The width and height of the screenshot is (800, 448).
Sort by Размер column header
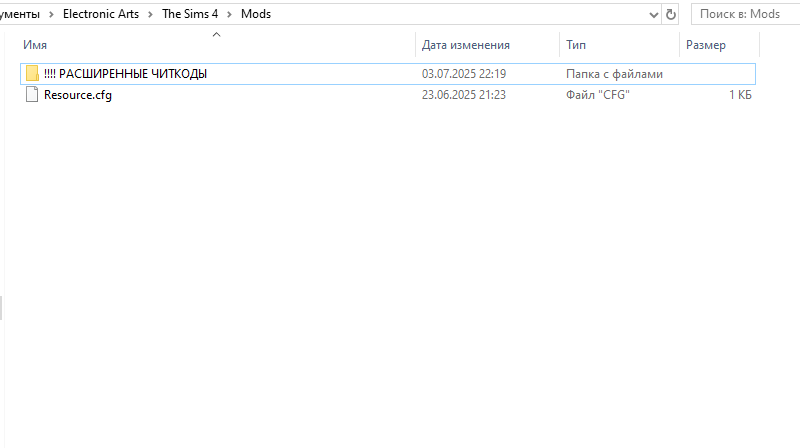tap(706, 45)
